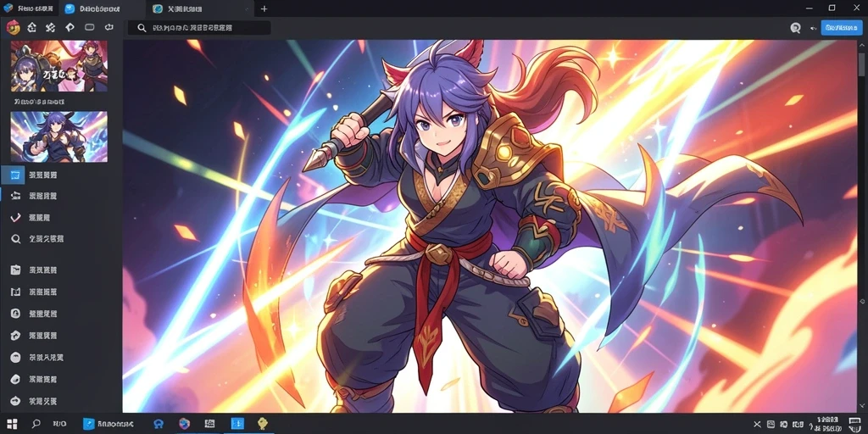Viewport: 868px width, 434px height.
Task: Open first sidebar thumbnail with two characters
Action: point(59,66)
